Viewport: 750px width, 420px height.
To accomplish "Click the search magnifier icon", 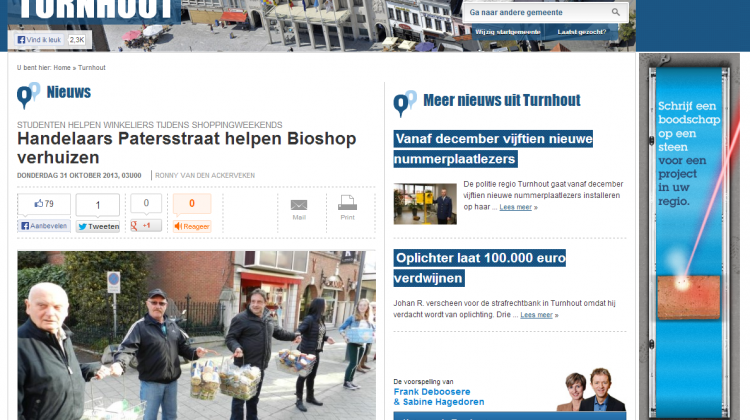I will point(616,12).
